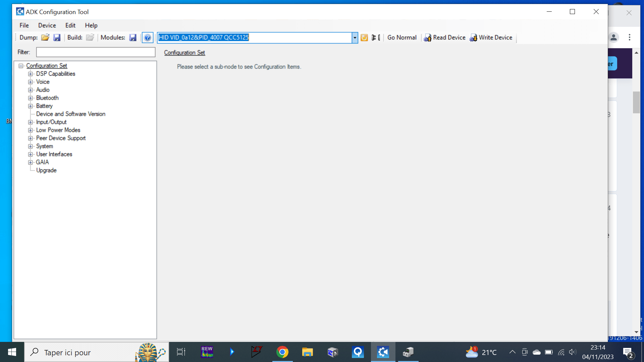Expand the User Interfaces node
644x362 pixels.
click(31, 154)
